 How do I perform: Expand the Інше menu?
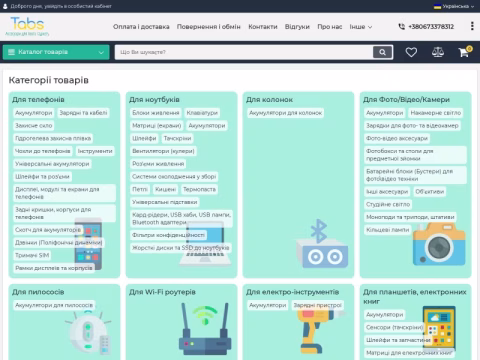[x=361, y=27]
